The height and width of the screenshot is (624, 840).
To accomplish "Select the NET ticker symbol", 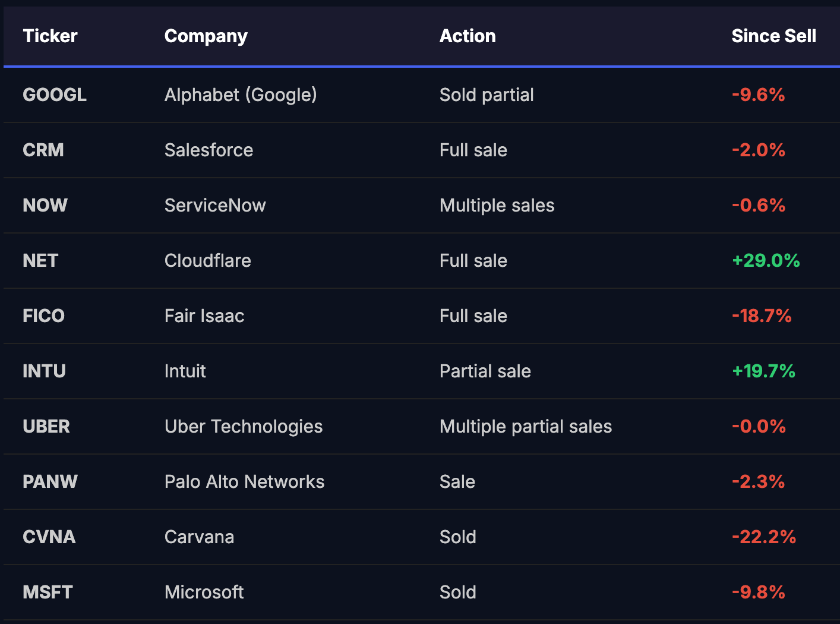I will tap(40, 261).
